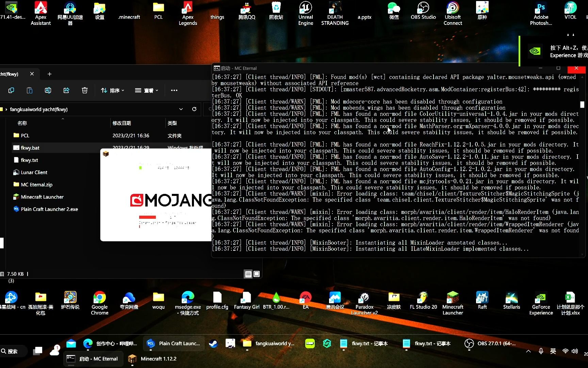Click the share icon in Explorer toolbar
588x368 pixels.
tap(66, 90)
